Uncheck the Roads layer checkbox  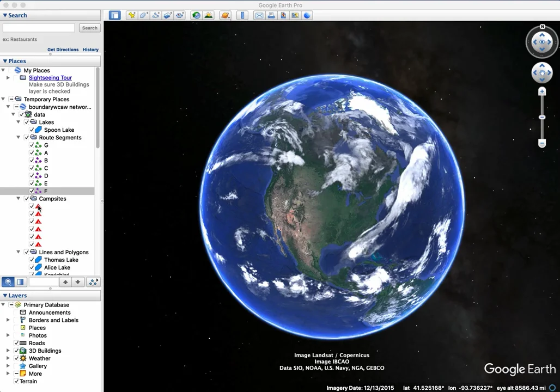[16, 343]
